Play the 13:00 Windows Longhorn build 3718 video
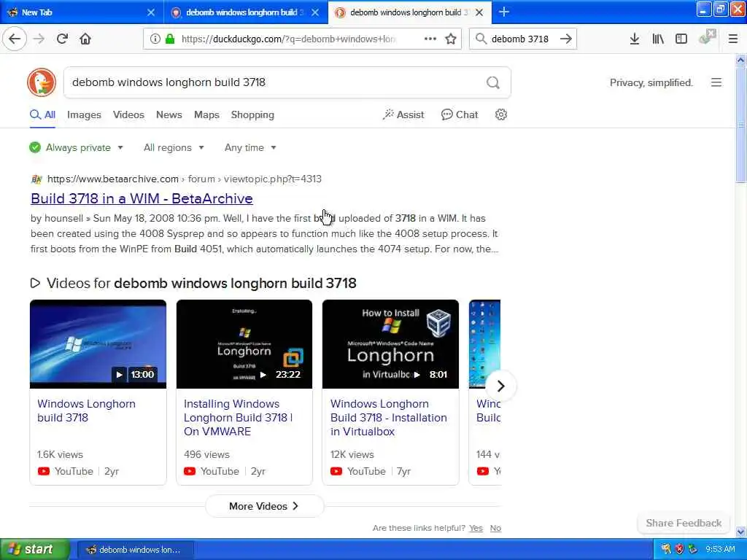 98,344
